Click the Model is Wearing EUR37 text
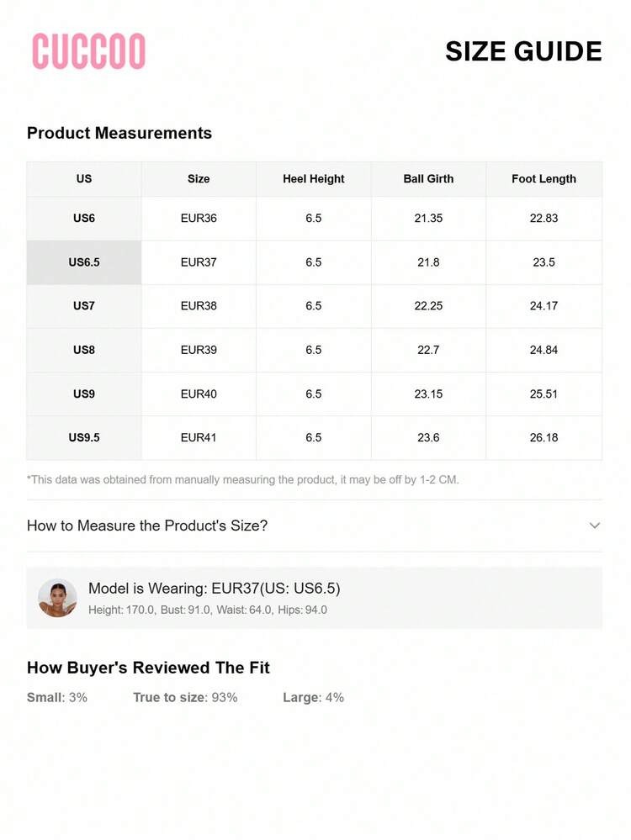The height and width of the screenshot is (840, 631). (x=215, y=589)
